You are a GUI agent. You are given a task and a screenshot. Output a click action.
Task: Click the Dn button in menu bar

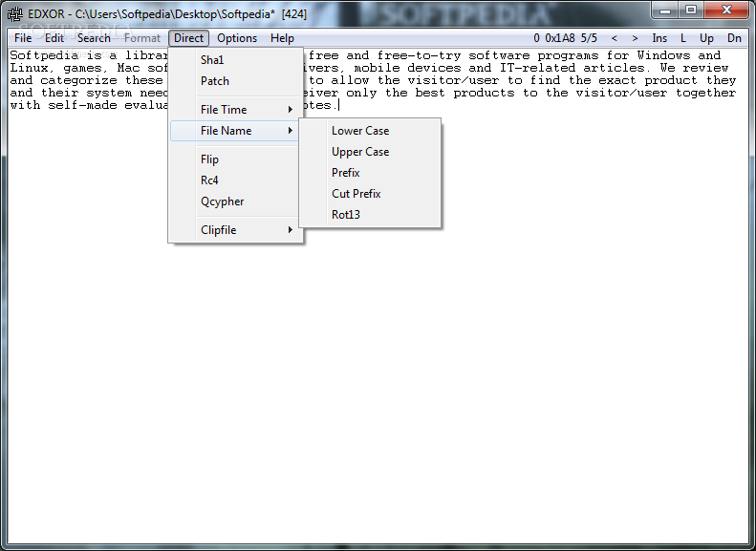(734, 38)
